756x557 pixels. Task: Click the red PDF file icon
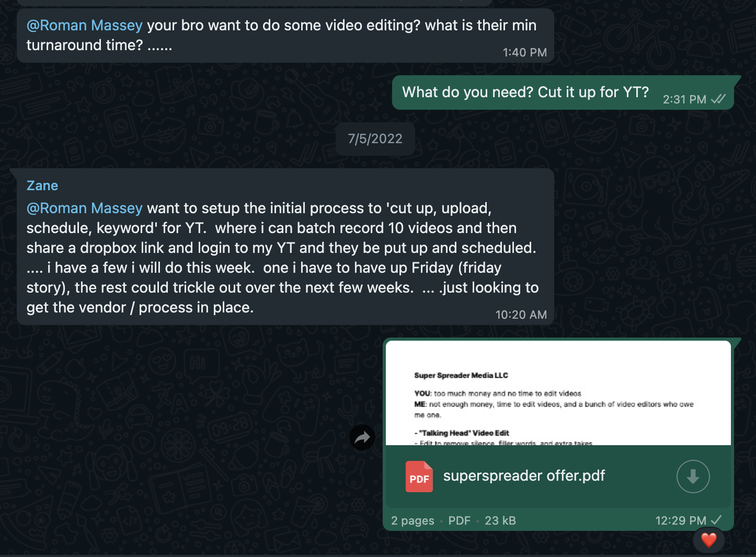(419, 477)
